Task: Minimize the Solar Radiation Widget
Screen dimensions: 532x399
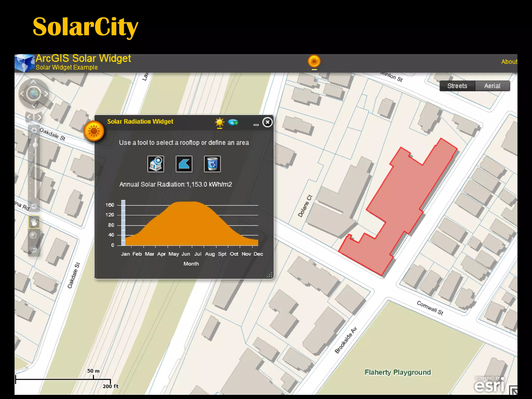Action: 256,125
